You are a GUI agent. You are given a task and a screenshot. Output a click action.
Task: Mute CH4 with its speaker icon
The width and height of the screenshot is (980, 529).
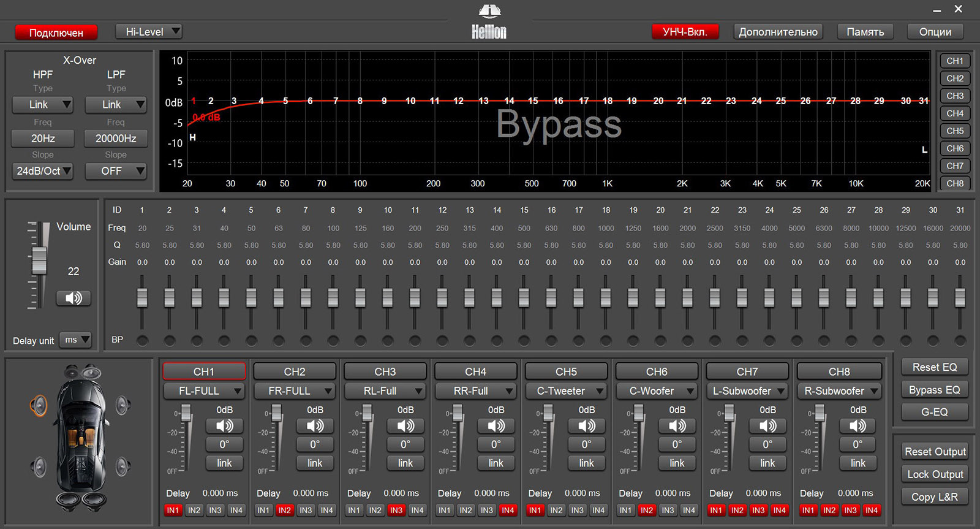click(496, 425)
